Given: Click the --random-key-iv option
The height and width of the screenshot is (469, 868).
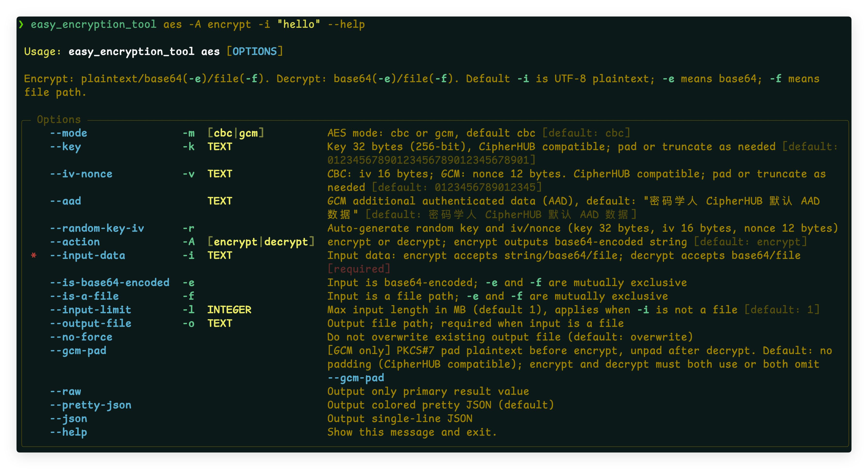Looking at the screenshot, I should click(x=97, y=228).
